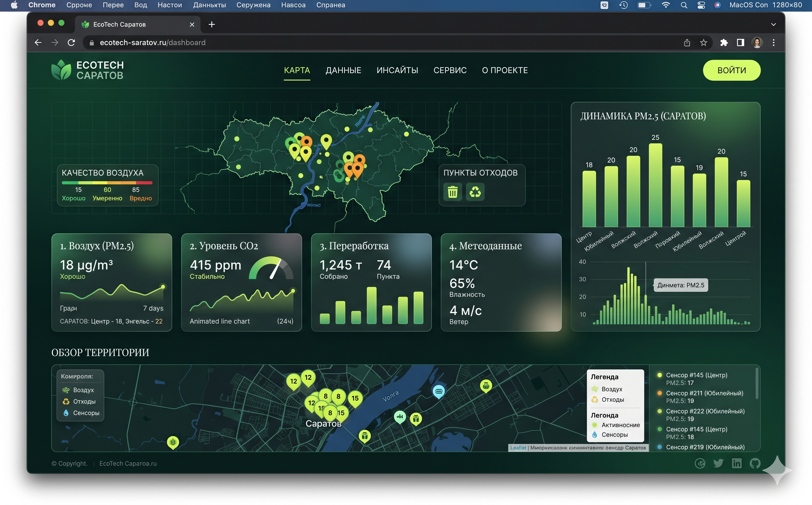This screenshot has height=505, width=812.
Task: Click the Leaflet attribution link
Action: 518,447
